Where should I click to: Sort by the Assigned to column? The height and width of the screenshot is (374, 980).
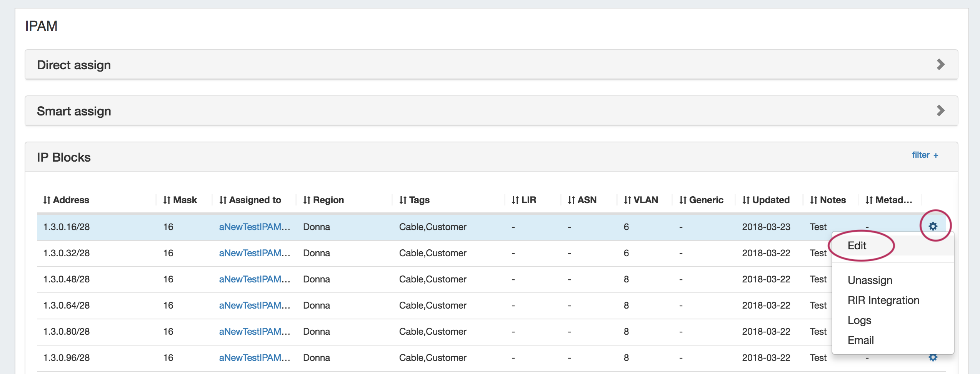tap(250, 200)
